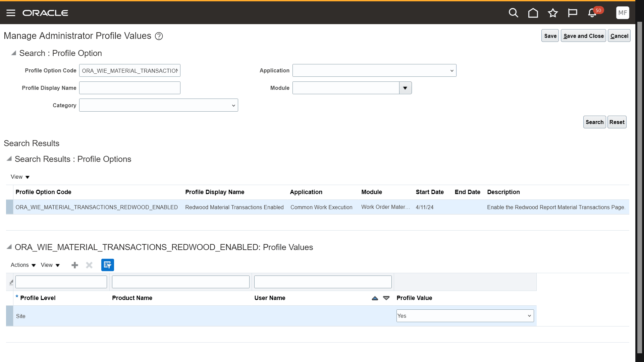Open global search
This screenshot has height=362, width=644.
[x=514, y=13]
